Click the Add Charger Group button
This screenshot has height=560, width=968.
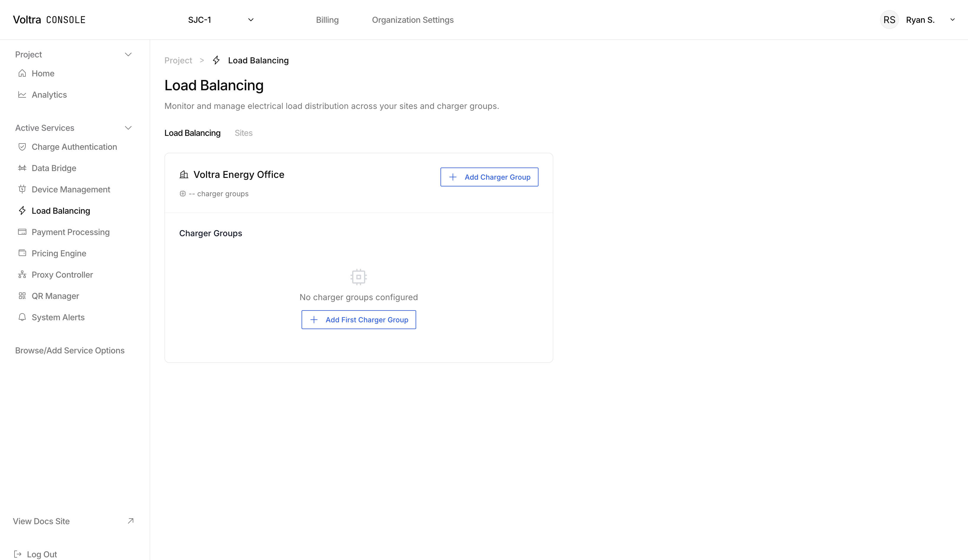click(489, 177)
